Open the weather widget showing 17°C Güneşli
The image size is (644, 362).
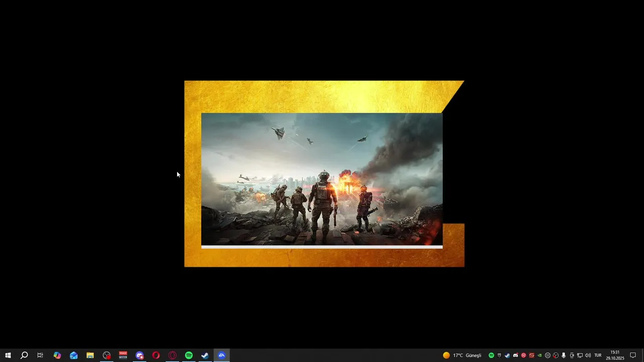pyautogui.click(x=462, y=355)
